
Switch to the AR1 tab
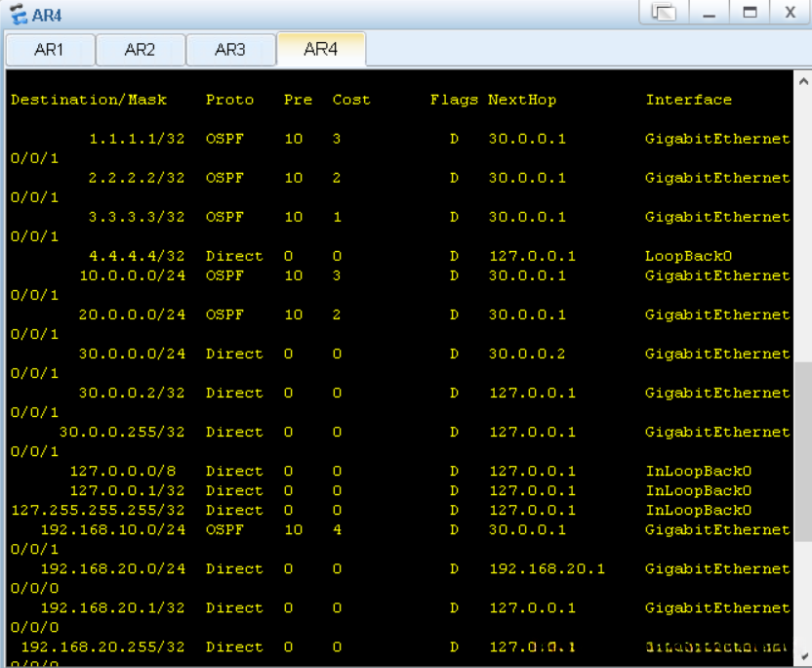tap(50, 50)
